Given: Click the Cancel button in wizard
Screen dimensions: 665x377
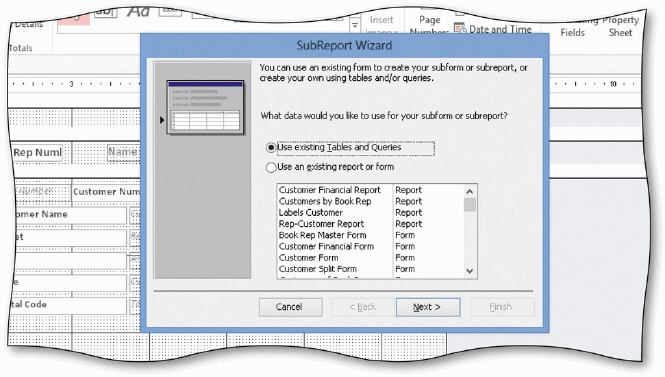Looking at the screenshot, I should (x=291, y=307).
